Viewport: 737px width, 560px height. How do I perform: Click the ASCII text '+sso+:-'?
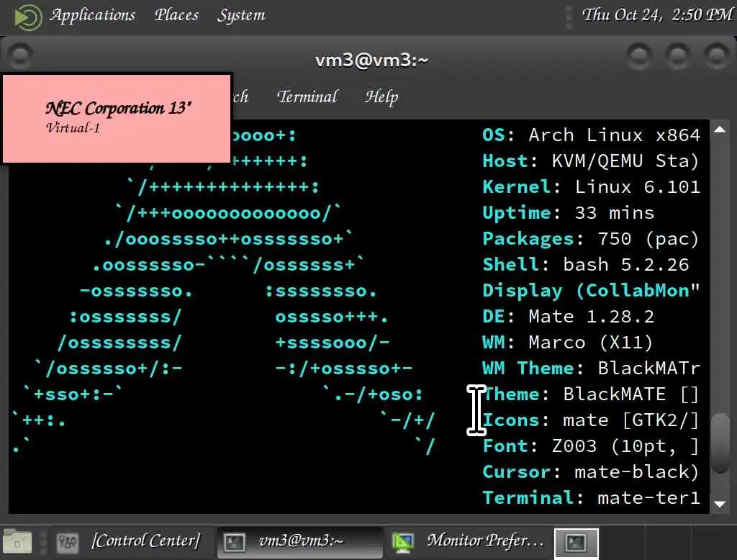click(73, 394)
